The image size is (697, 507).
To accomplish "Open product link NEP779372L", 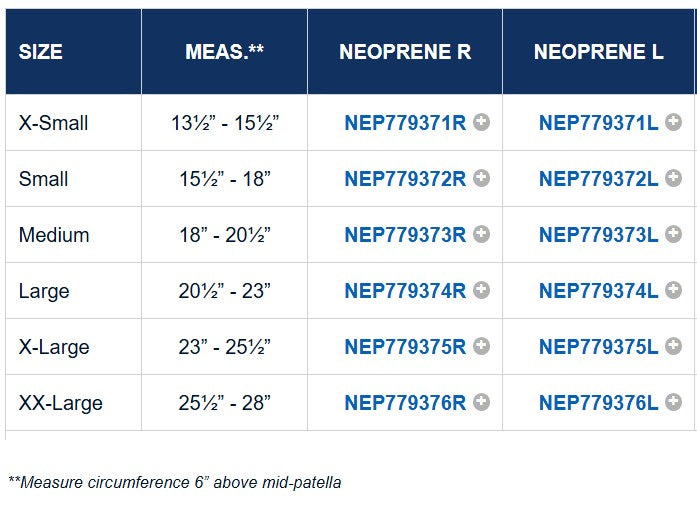I will (x=598, y=179).
